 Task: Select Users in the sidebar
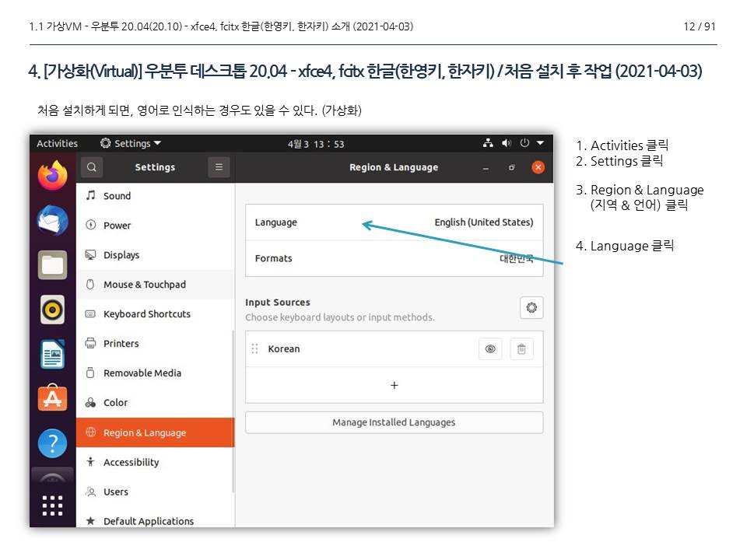(155, 492)
